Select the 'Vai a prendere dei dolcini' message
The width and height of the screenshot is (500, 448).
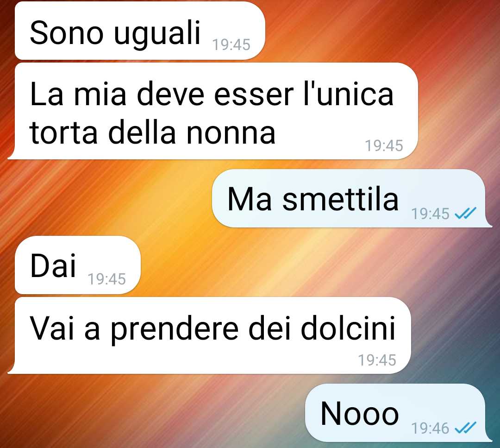[x=209, y=335]
